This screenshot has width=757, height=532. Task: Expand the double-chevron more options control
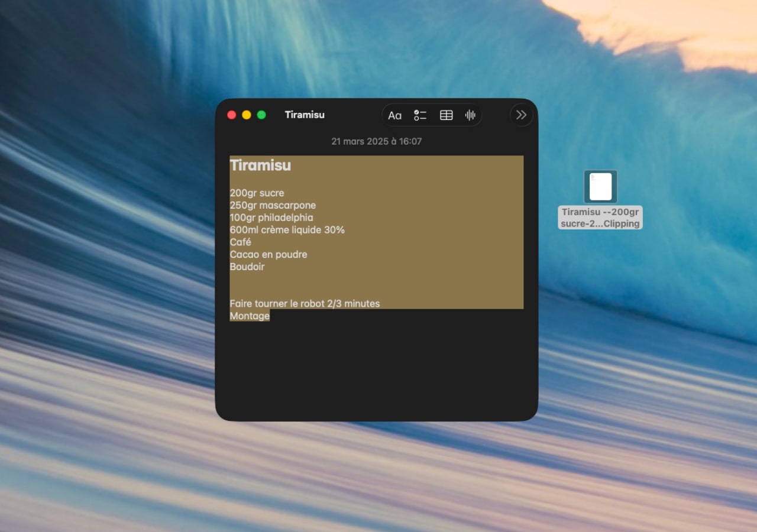point(521,115)
